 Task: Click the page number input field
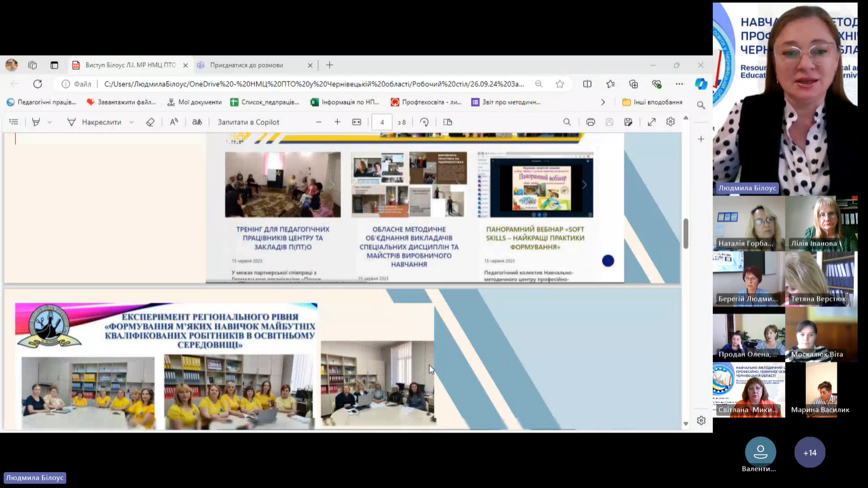coord(382,122)
